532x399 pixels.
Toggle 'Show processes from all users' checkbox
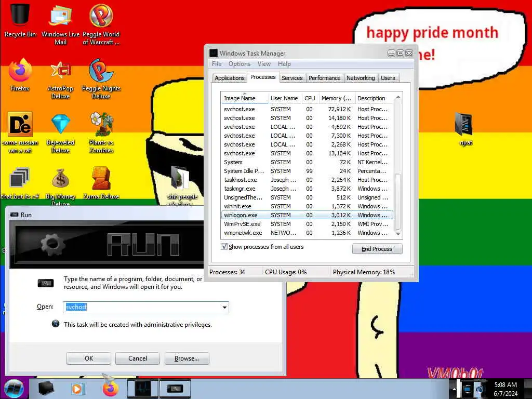pos(224,247)
